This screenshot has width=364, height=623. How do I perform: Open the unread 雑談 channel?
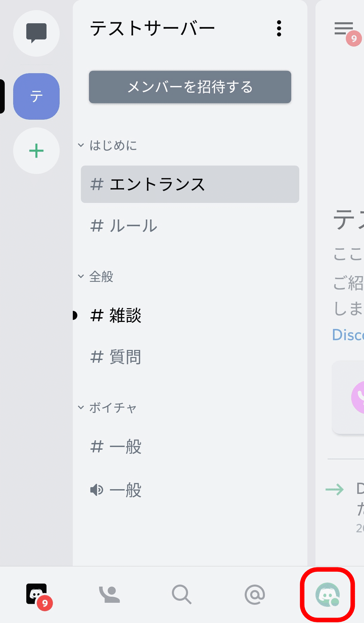coord(190,316)
